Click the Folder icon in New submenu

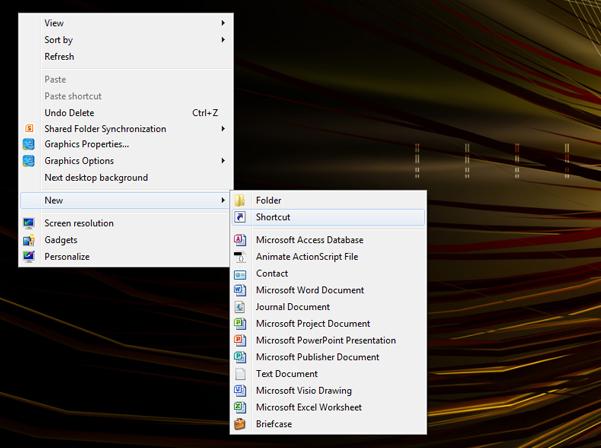pyautogui.click(x=240, y=200)
